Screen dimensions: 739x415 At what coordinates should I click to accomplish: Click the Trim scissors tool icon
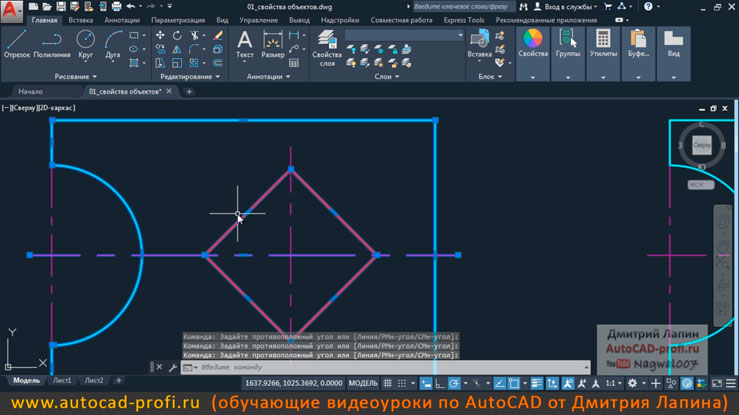(194, 35)
